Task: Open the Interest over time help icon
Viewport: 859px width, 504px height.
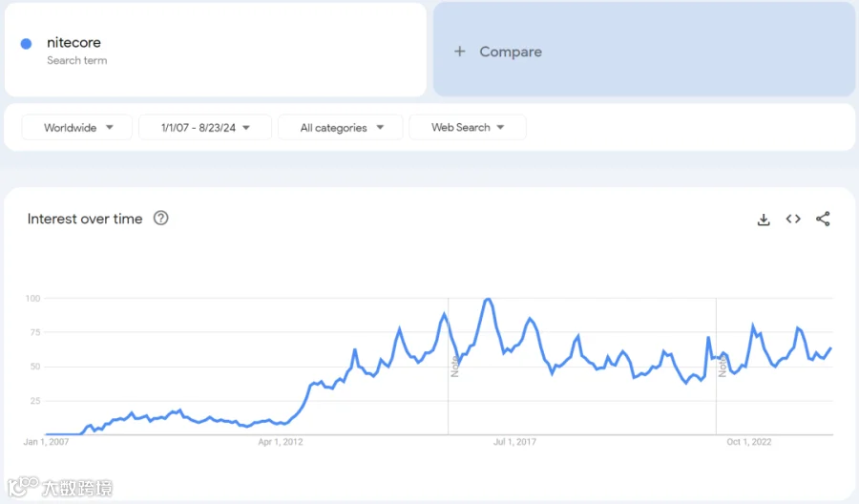Action: click(160, 218)
